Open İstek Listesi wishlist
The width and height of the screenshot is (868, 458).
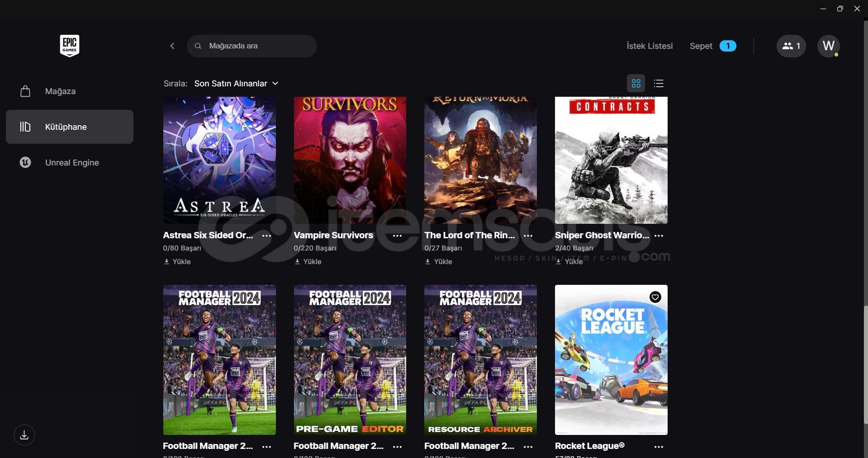point(650,46)
